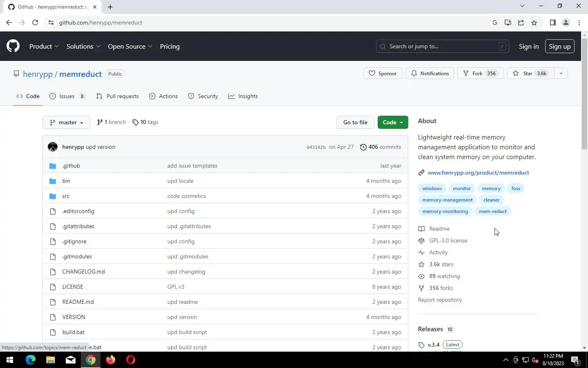Open the 1 branch link
The height and width of the screenshot is (368, 588).
pyautogui.click(x=111, y=122)
